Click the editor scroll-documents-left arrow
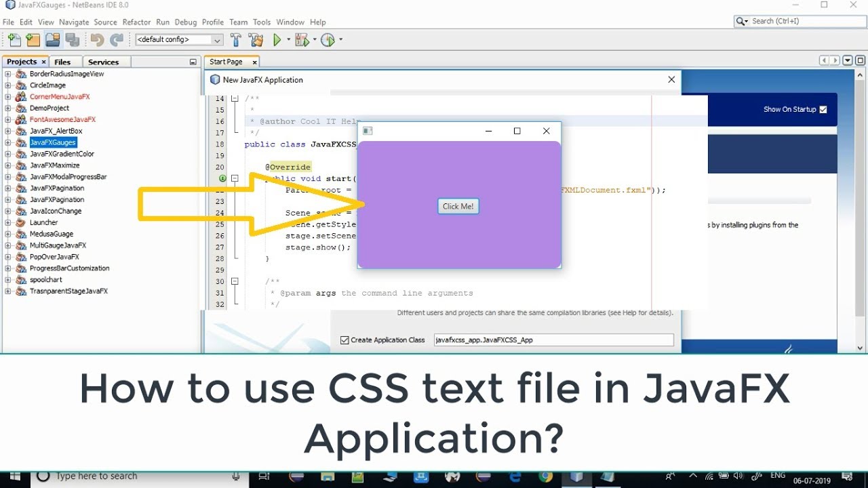 click(x=824, y=60)
